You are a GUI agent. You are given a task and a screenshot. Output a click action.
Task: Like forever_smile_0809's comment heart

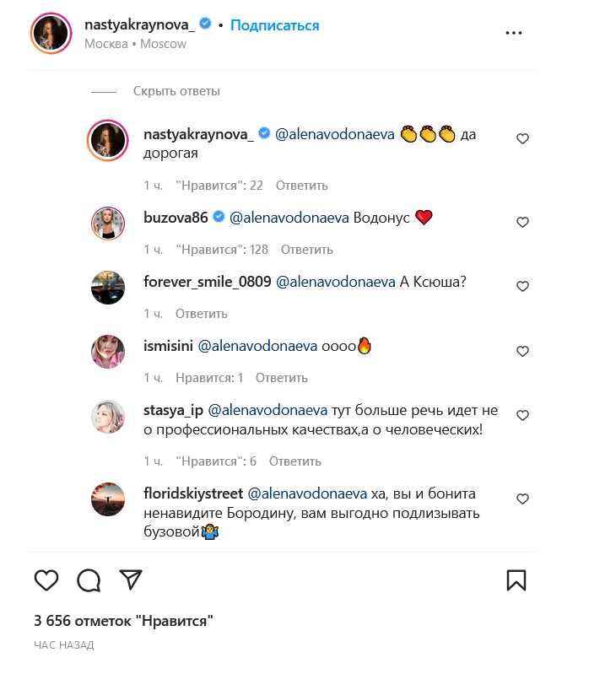pos(522,287)
